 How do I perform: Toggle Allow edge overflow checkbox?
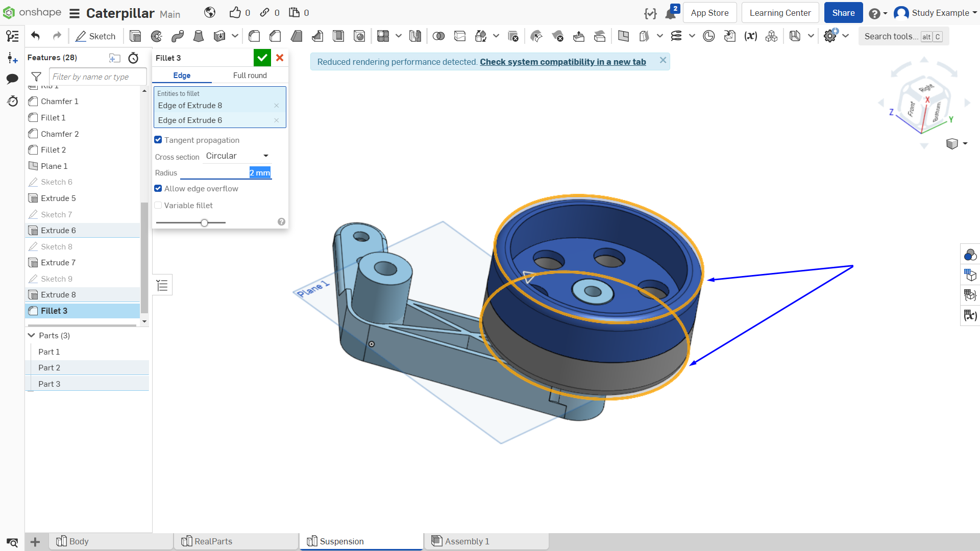click(158, 188)
